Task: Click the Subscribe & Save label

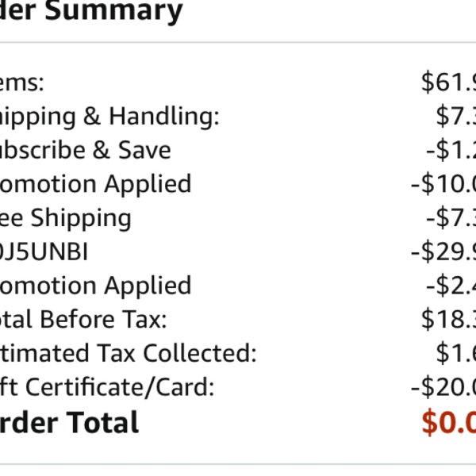Action: coord(86,150)
